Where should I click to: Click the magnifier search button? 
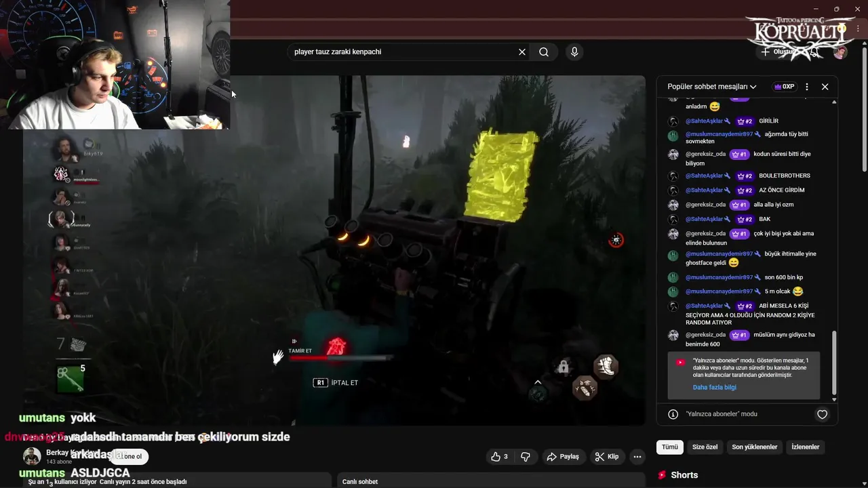[x=544, y=52]
